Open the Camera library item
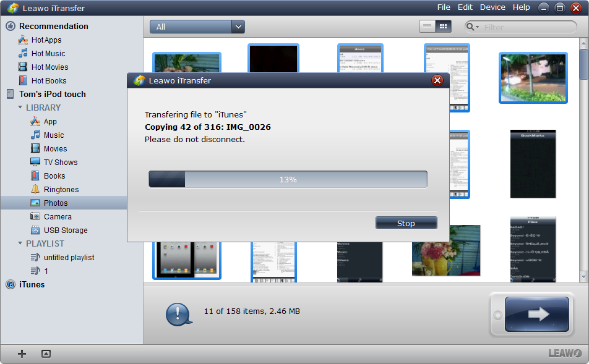Screen dimensions: 589x364 pyautogui.click(x=57, y=217)
